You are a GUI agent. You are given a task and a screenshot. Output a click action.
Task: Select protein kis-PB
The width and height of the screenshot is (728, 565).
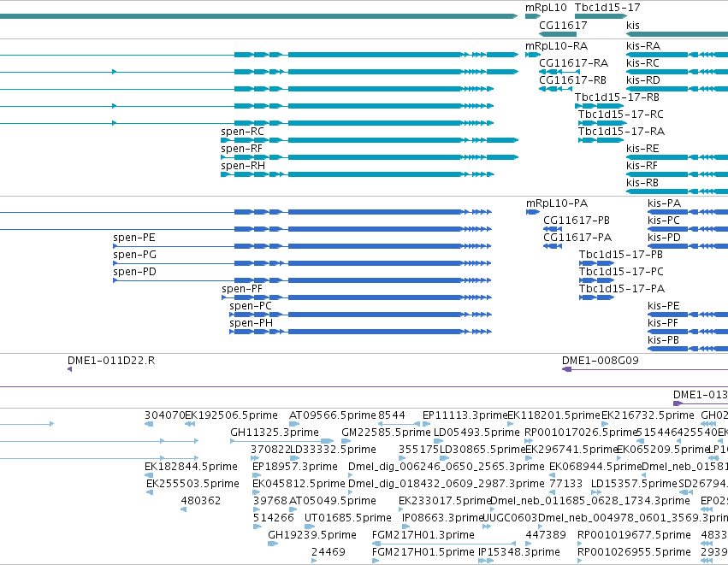(663, 341)
